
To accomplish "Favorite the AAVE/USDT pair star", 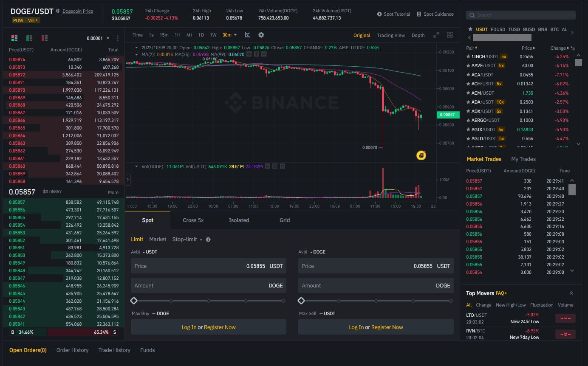I will tap(468, 65).
